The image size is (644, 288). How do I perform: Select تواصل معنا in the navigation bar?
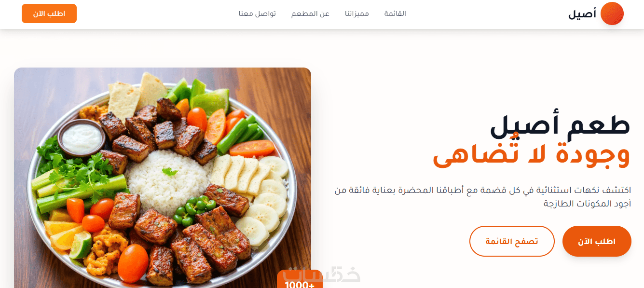click(x=257, y=14)
